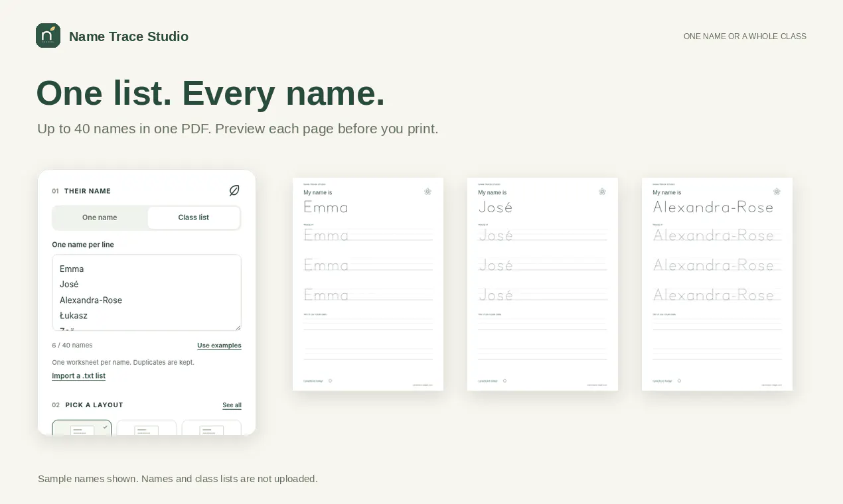Select the Class list tab
843x504 pixels.
pos(193,218)
